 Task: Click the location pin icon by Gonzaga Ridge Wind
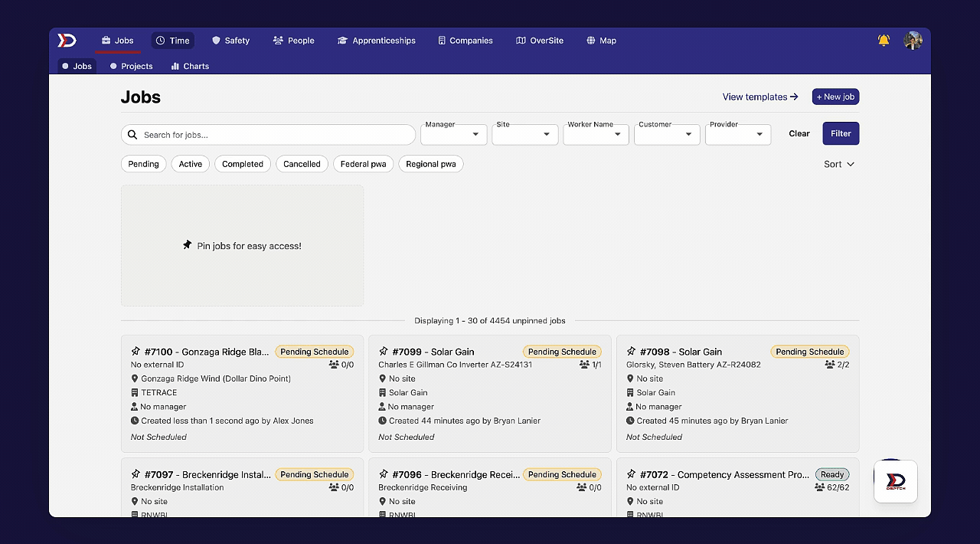coord(135,379)
